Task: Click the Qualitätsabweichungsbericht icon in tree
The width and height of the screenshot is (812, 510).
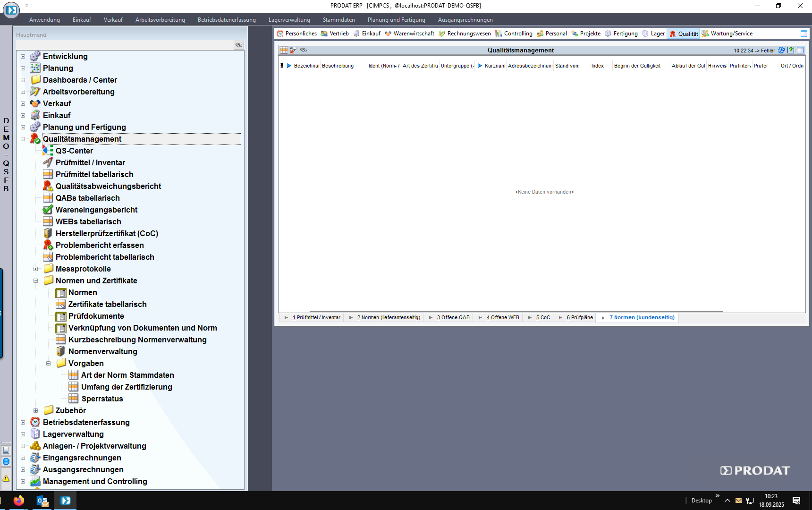Action: [48, 186]
